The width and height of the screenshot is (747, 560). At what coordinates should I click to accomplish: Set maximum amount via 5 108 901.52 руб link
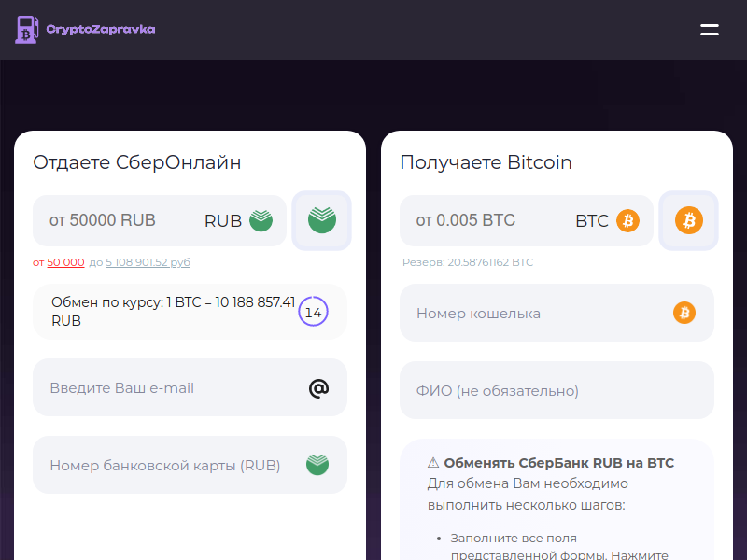tap(148, 262)
